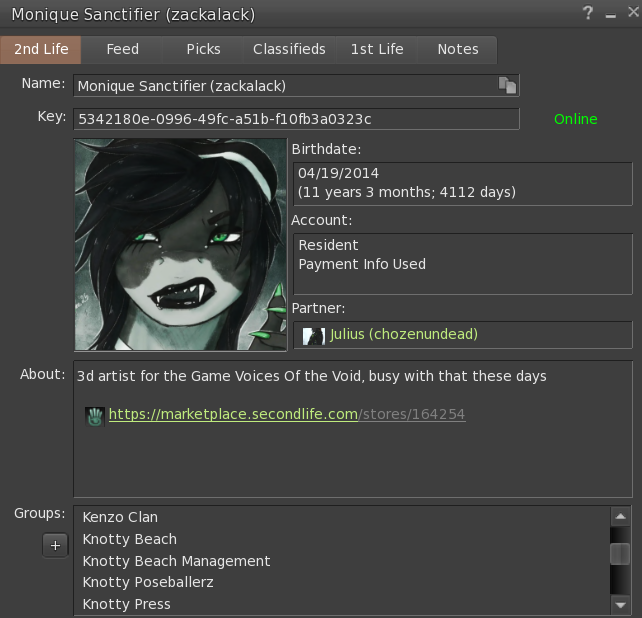Open the help question mark icon
The image size is (642, 618).
(x=588, y=13)
